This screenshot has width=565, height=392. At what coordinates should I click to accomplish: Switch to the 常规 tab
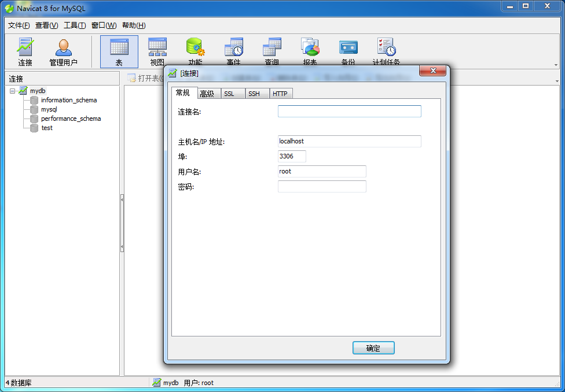pyautogui.click(x=185, y=93)
